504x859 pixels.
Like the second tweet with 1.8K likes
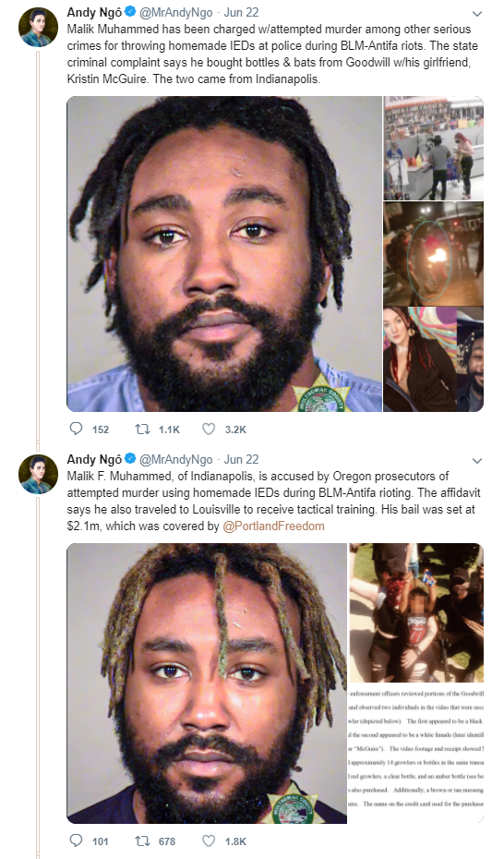tap(209, 841)
